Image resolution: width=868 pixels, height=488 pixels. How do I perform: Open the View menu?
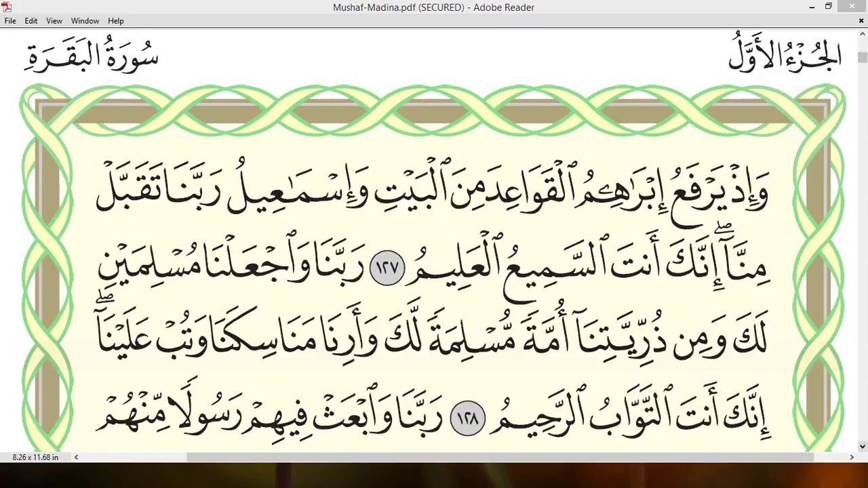pos(54,21)
